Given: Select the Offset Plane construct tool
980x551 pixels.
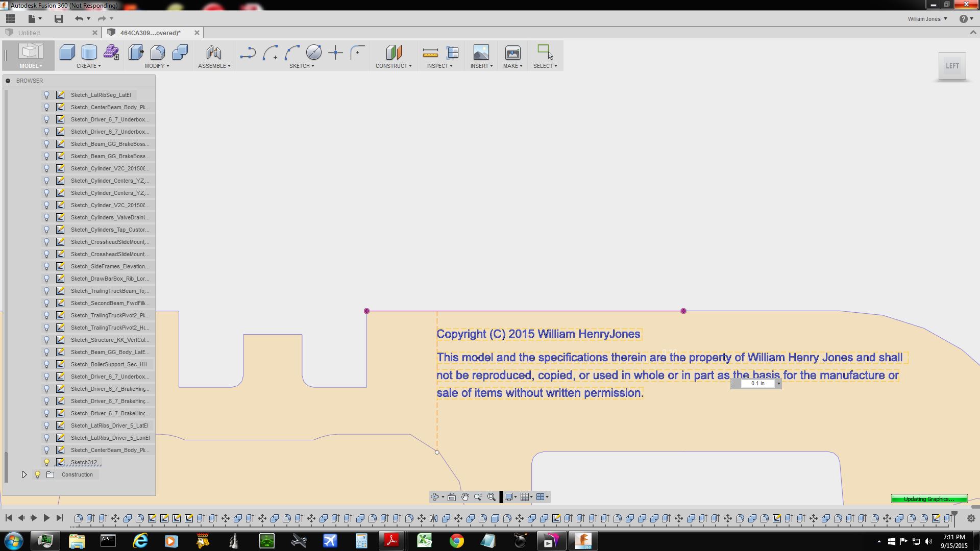Looking at the screenshot, I should 394,52.
